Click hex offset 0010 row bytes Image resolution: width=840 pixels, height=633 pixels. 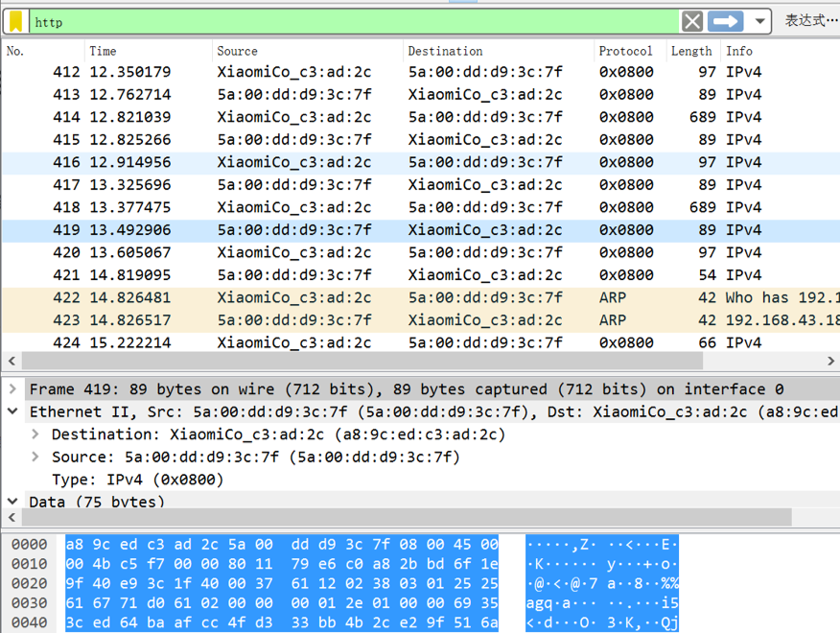tap(282, 564)
